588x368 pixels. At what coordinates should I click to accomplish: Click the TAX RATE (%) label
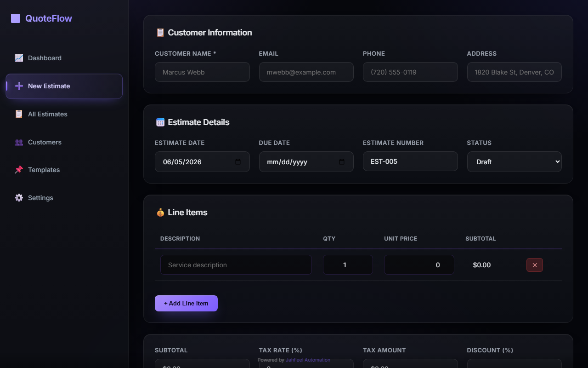click(x=281, y=351)
